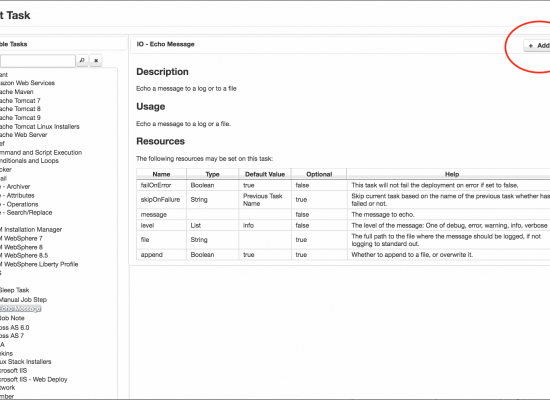Open the File - Archiver category
Screen dimensions: 550x400
(15, 187)
